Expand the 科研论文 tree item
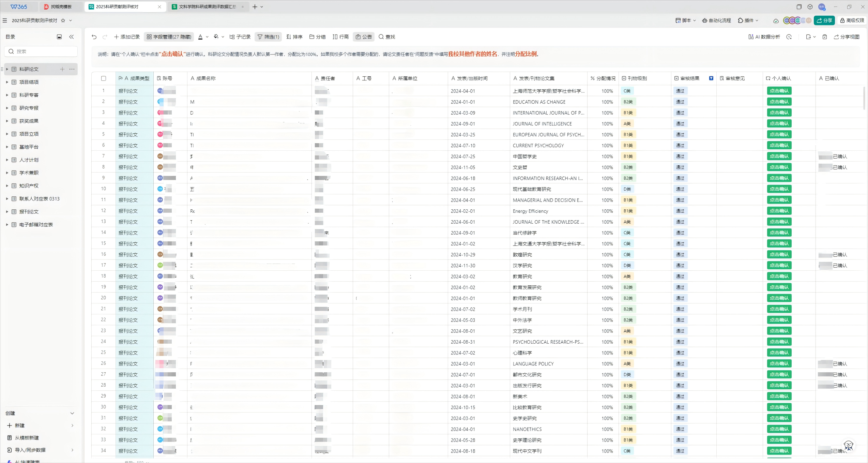This screenshot has width=868, height=463. [x=7, y=69]
